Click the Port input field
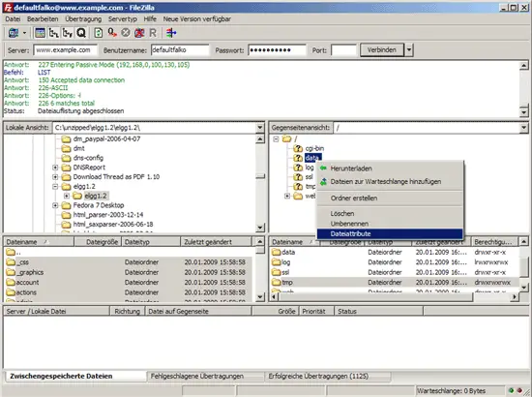This screenshot has height=397, width=532. coord(343,50)
